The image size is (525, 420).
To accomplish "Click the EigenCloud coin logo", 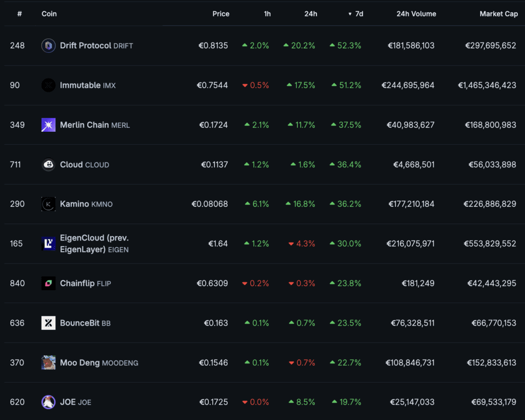I will tap(48, 244).
